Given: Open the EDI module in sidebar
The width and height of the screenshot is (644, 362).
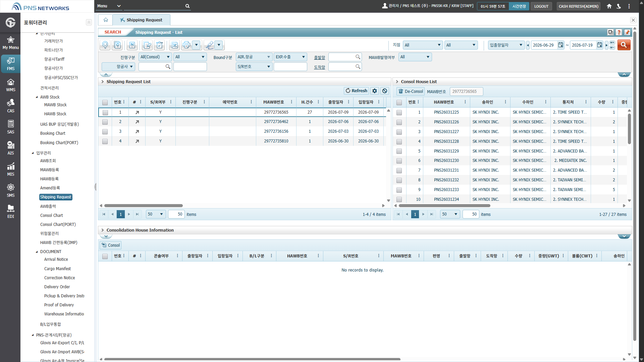Looking at the screenshot, I should [x=11, y=212].
